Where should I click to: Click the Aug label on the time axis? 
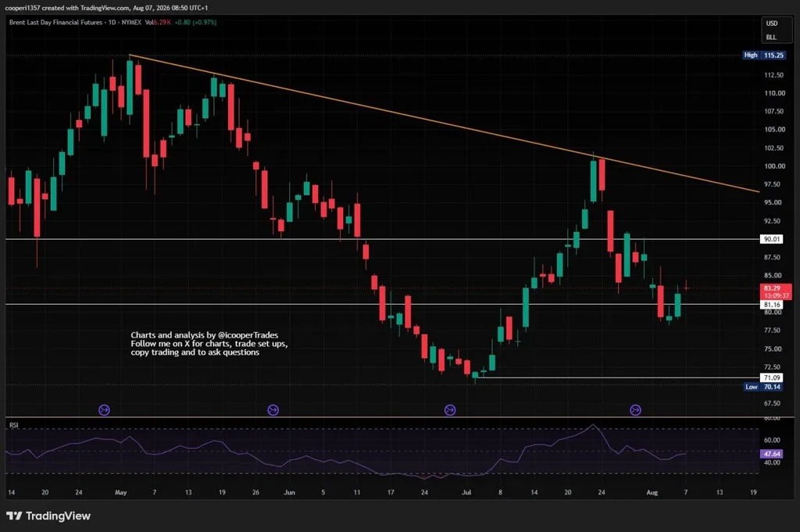[x=652, y=493]
